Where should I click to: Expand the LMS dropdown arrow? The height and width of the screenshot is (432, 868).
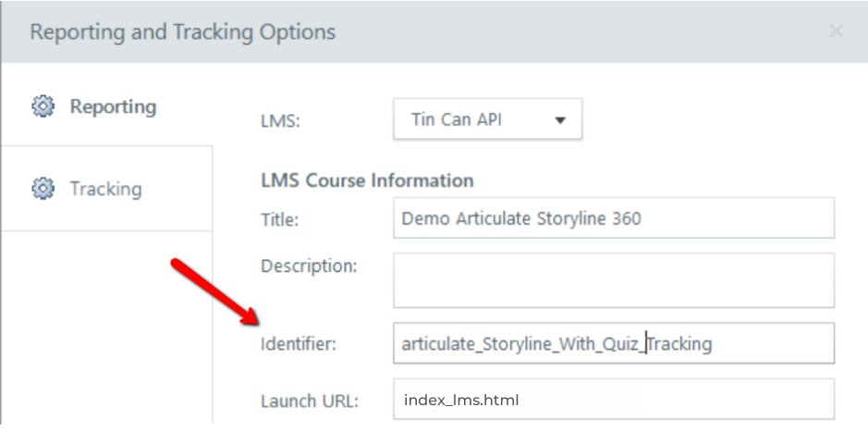pyautogui.click(x=560, y=119)
